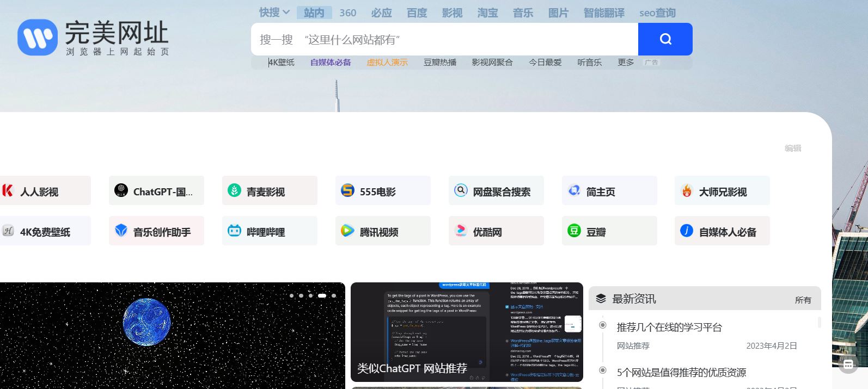Open the 4K免费壁纸 shortcut icon
The height and width of the screenshot is (389, 868).
[x=8, y=231]
